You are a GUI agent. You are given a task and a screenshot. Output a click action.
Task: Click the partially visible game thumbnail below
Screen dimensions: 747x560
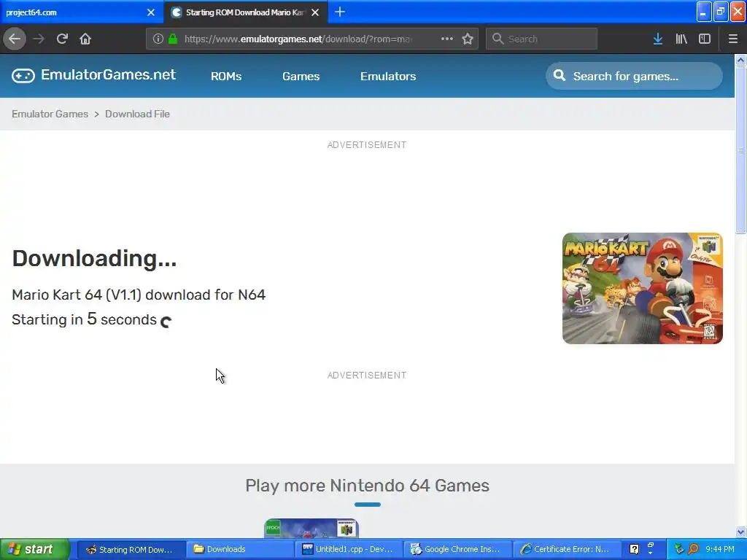click(311, 528)
